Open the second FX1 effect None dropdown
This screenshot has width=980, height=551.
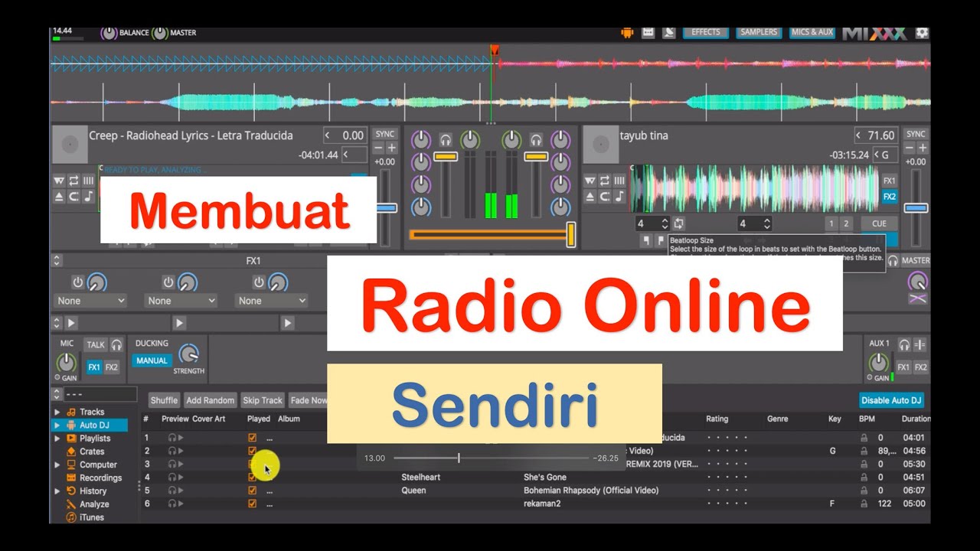pos(181,301)
